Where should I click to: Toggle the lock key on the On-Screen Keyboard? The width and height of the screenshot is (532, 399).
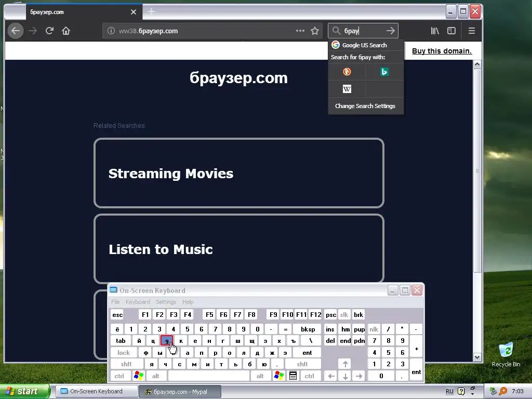(x=124, y=353)
